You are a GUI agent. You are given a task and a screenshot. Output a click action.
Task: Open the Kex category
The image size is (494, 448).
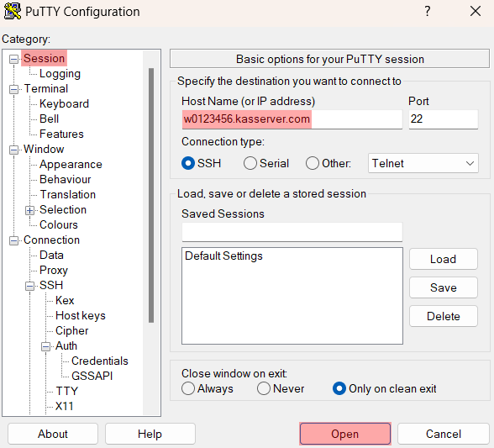pos(65,300)
